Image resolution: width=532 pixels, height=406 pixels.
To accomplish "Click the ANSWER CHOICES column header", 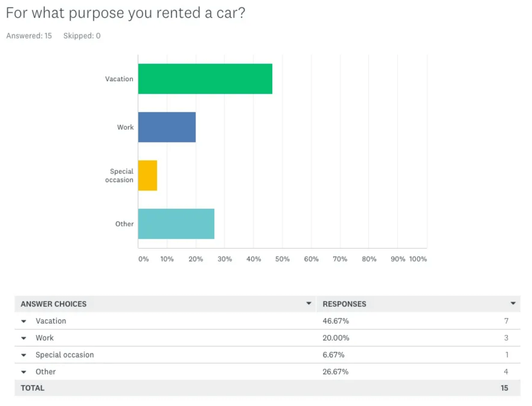I will pos(53,304).
